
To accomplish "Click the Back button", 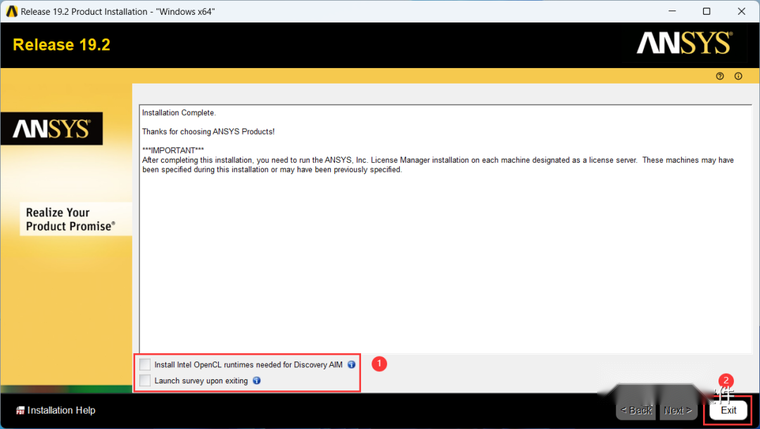I will 636,410.
